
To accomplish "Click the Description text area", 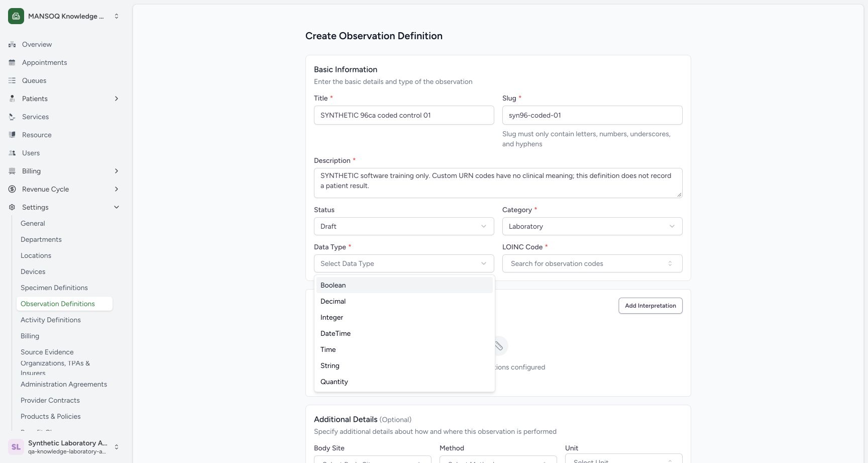I will click(x=498, y=183).
